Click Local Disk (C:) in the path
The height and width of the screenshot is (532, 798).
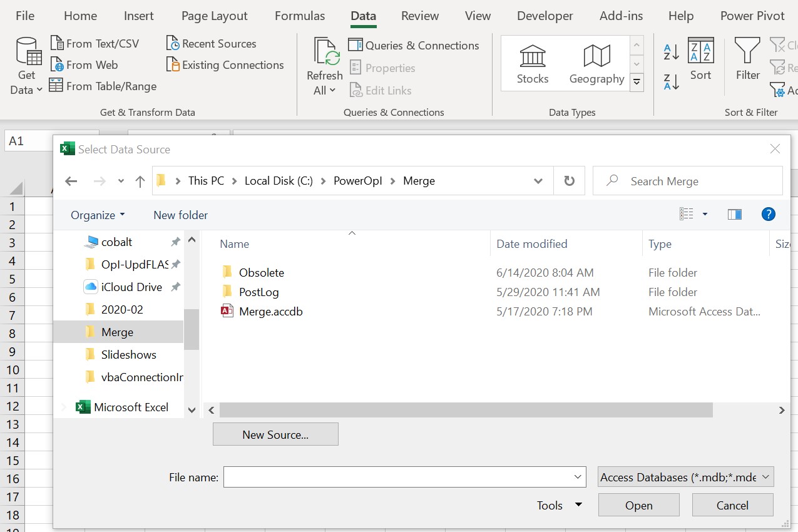click(279, 181)
